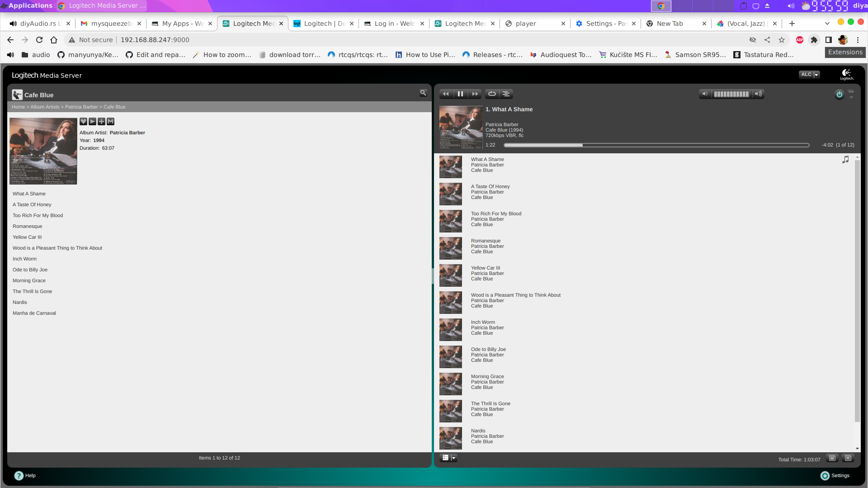Click the system volume icon in top panel
868x488 pixels.
[791, 6]
